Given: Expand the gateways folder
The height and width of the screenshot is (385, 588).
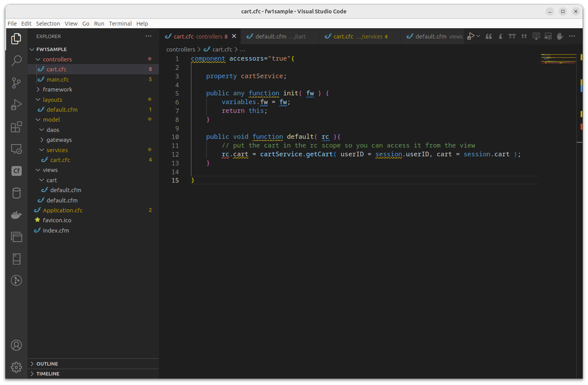Looking at the screenshot, I should click(42, 140).
